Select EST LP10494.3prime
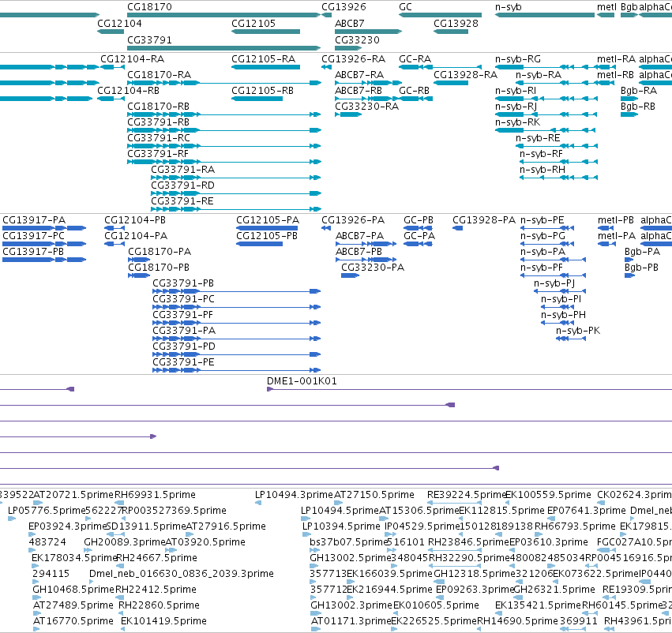This screenshot has height=633, width=672. pos(294,495)
